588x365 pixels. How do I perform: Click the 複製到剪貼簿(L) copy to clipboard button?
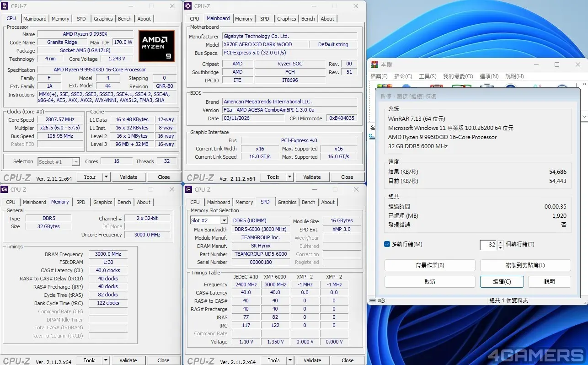[525, 265]
